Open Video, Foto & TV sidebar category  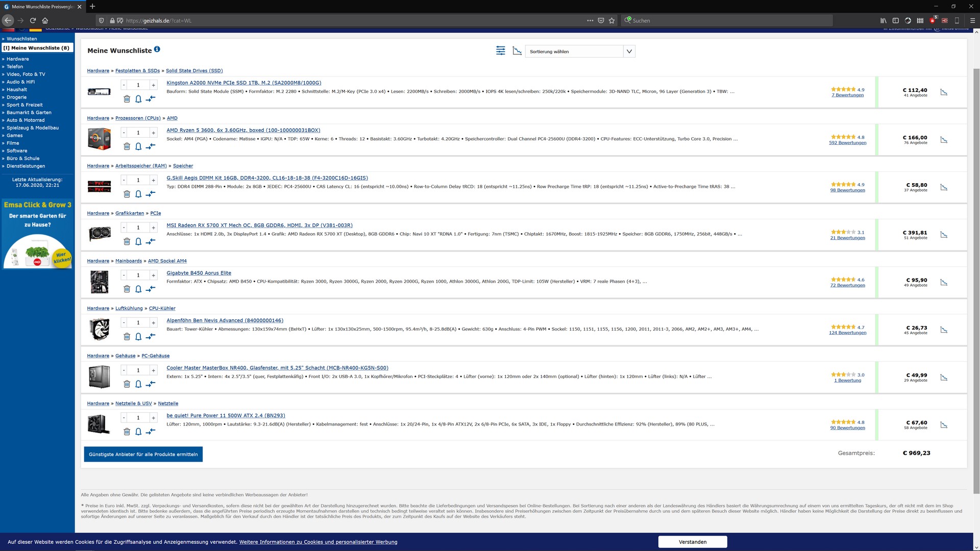point(26,74)
